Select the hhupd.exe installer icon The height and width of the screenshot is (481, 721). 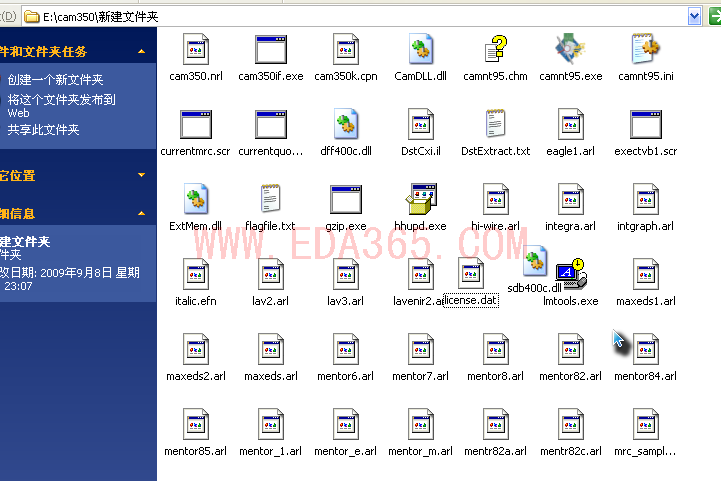(421, 199)
